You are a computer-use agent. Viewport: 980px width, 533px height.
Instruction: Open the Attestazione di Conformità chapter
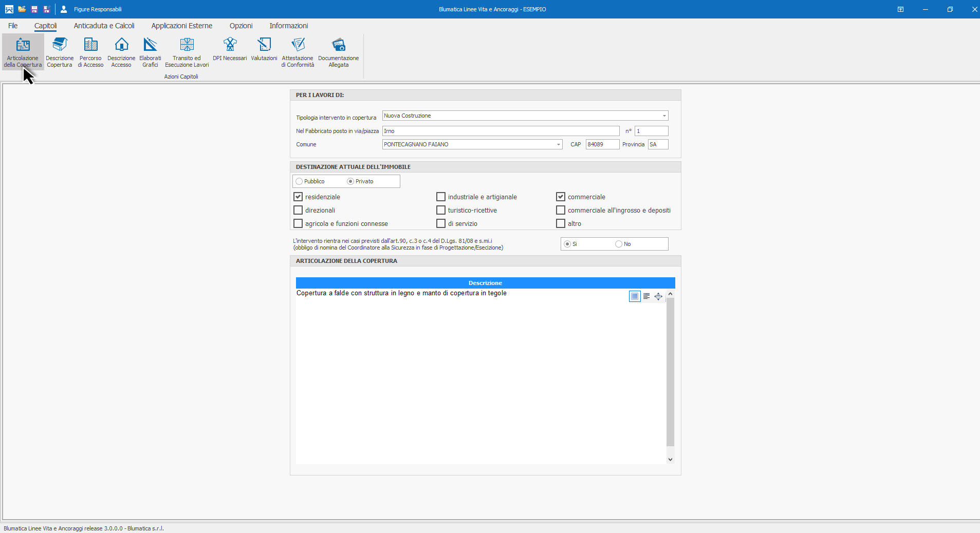point(298,52)
